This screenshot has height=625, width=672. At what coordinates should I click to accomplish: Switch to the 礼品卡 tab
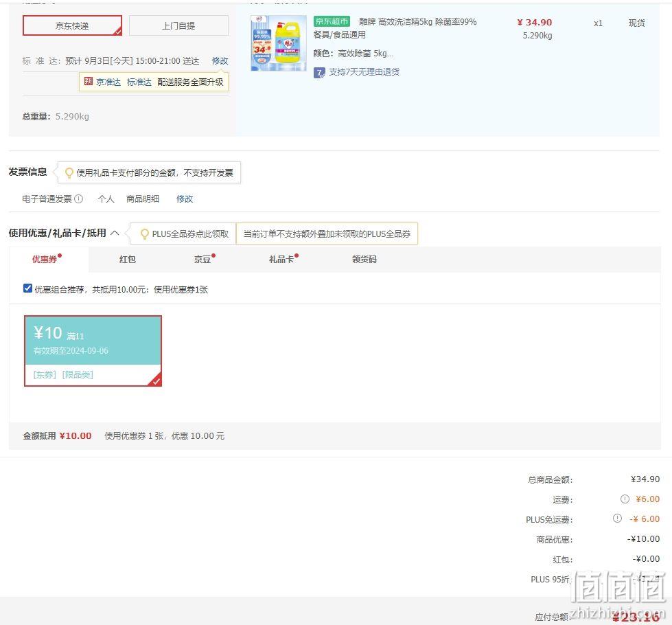pyautogui.click(x=281, y=259)
